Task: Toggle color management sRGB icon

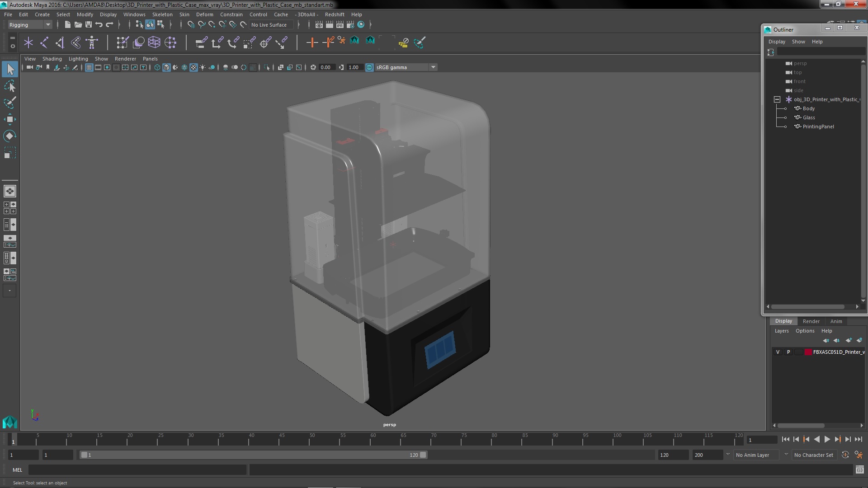Action: coord(369,67)
